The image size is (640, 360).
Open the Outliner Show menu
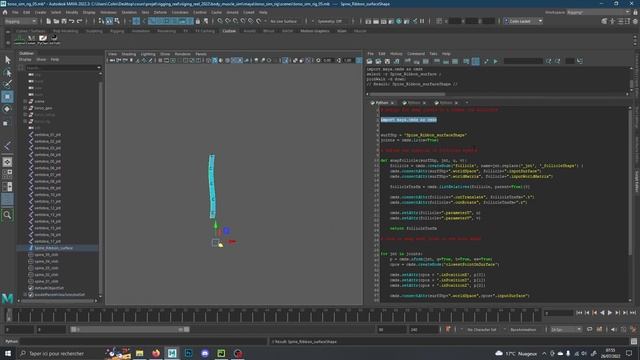(x=41, y=60)
